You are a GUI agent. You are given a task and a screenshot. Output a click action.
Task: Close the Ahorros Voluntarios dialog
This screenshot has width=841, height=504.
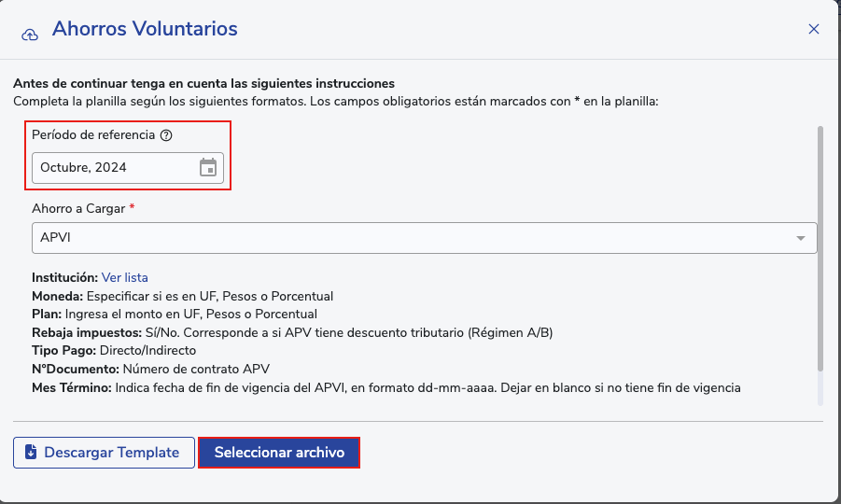click(x=814, y=29)
